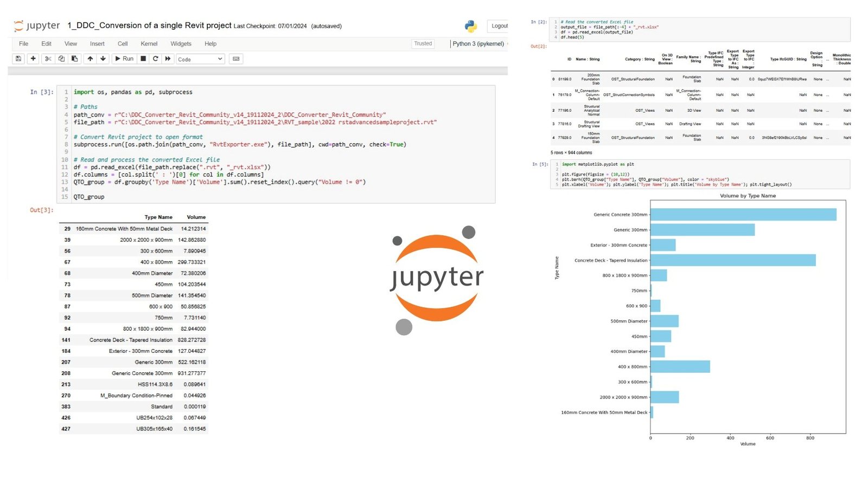
Task: Open the Edit menu
Action: (x=47, y=44)
